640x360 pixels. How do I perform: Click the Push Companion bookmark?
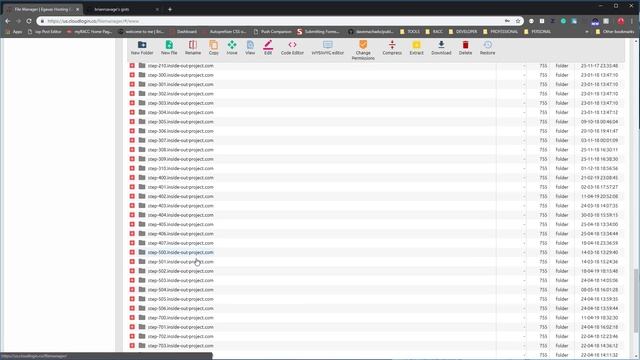tap(273, 31)
